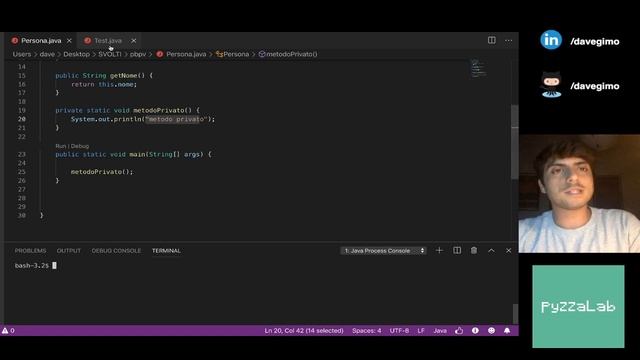Open the Test.java editor tab
Image resolution: width=640 pixels, height=360 pixels.
pos(108,41)
